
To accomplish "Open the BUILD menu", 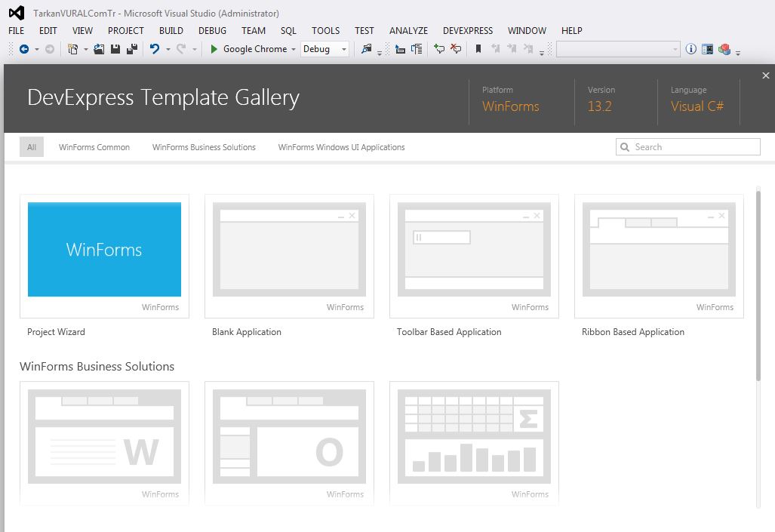I will [171, 31].
